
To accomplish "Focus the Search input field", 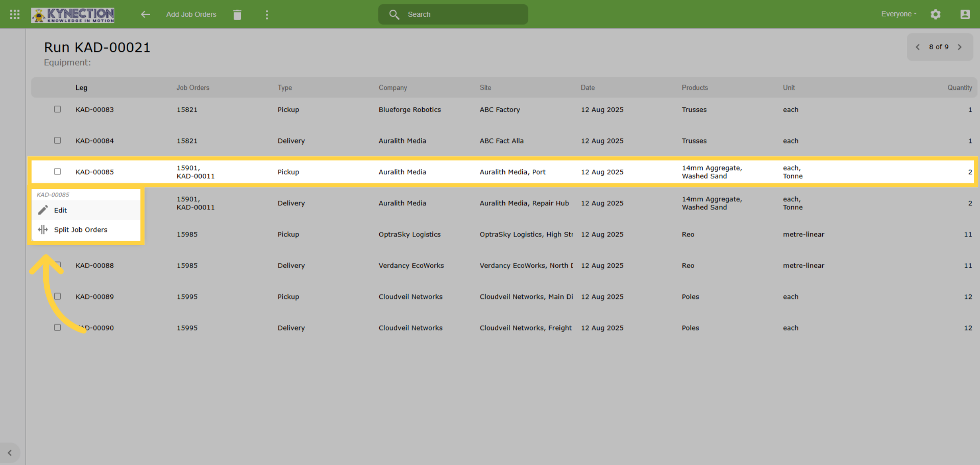I will click(x=453, y=14).
